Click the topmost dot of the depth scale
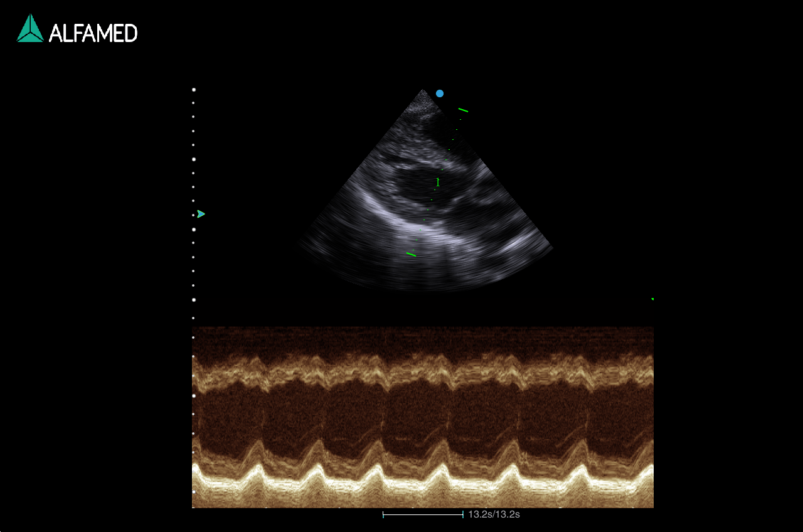 [x=193, y=90]
